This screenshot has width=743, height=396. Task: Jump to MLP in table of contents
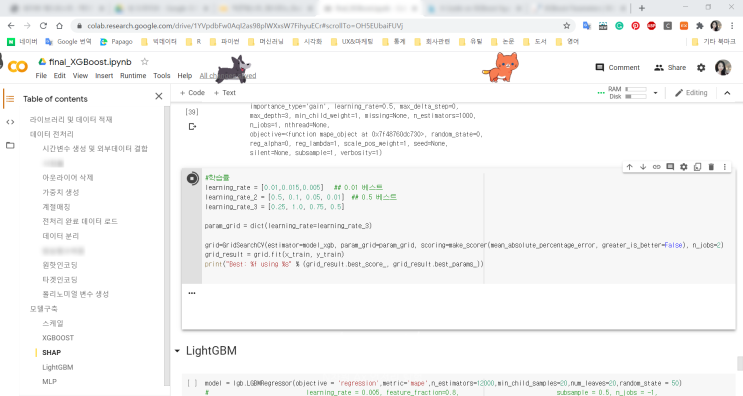point(49,381)
